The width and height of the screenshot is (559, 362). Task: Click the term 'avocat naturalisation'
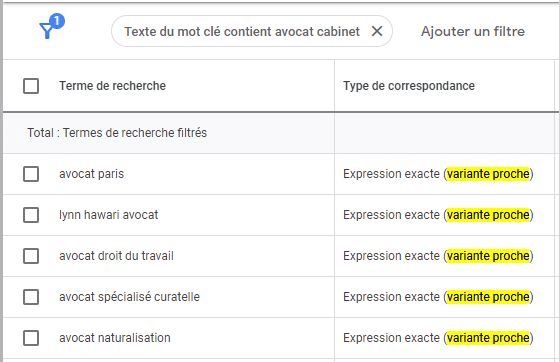coord(115,338)
